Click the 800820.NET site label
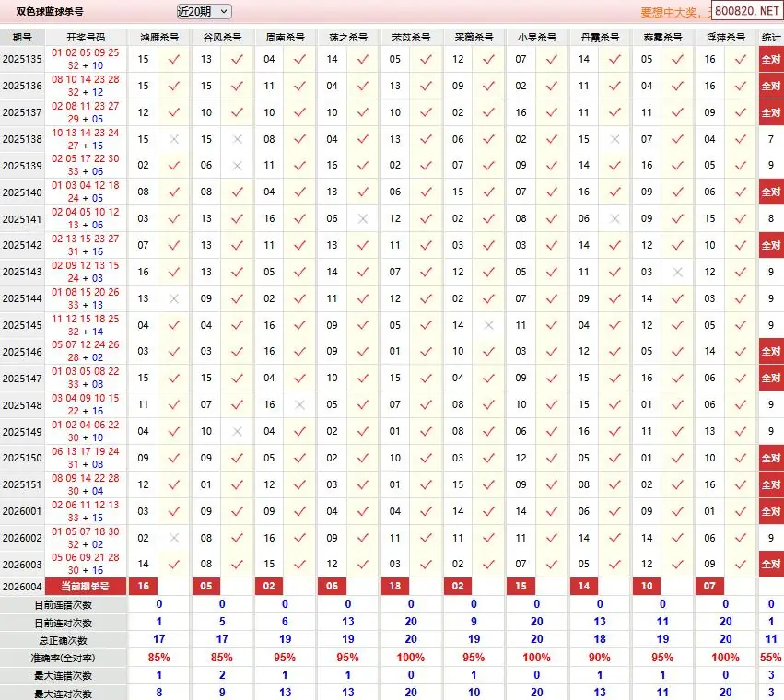This screenshot has height=700, width=784. pyautogui.click(x=746, y=13)
